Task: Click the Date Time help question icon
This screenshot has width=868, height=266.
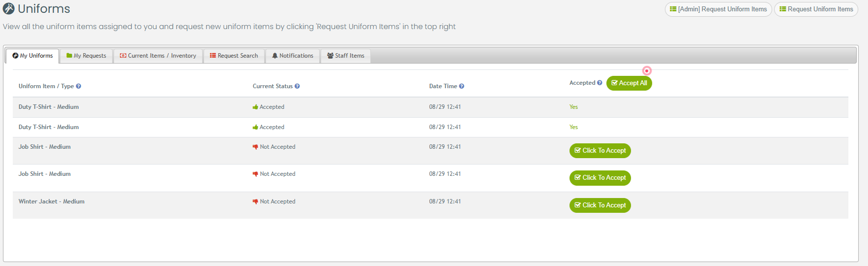Action: (461, 86)
